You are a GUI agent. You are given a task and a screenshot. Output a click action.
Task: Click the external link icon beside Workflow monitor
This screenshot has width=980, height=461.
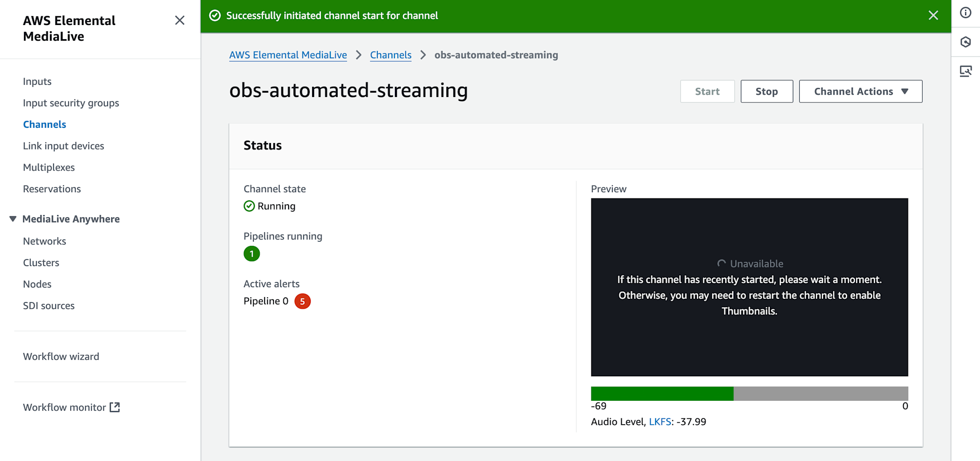(x=115, y=407)
